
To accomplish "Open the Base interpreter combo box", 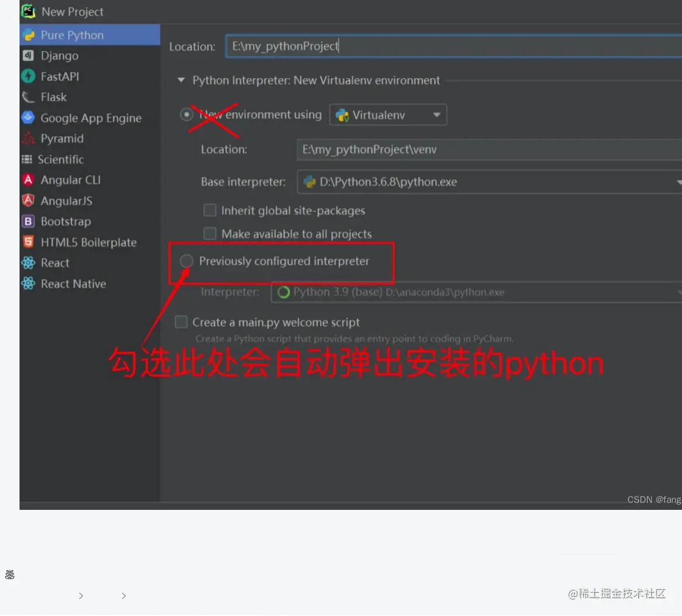I will click(x=489, y=182).
